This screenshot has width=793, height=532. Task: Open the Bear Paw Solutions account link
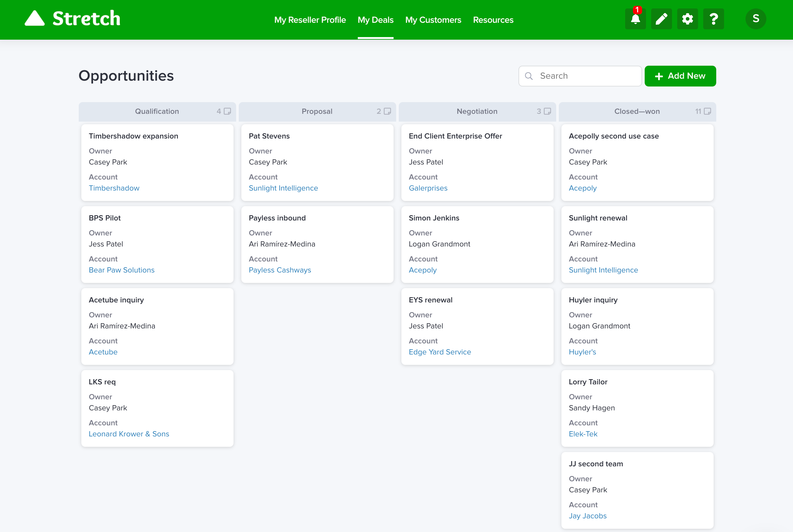[x=121, y=270]
